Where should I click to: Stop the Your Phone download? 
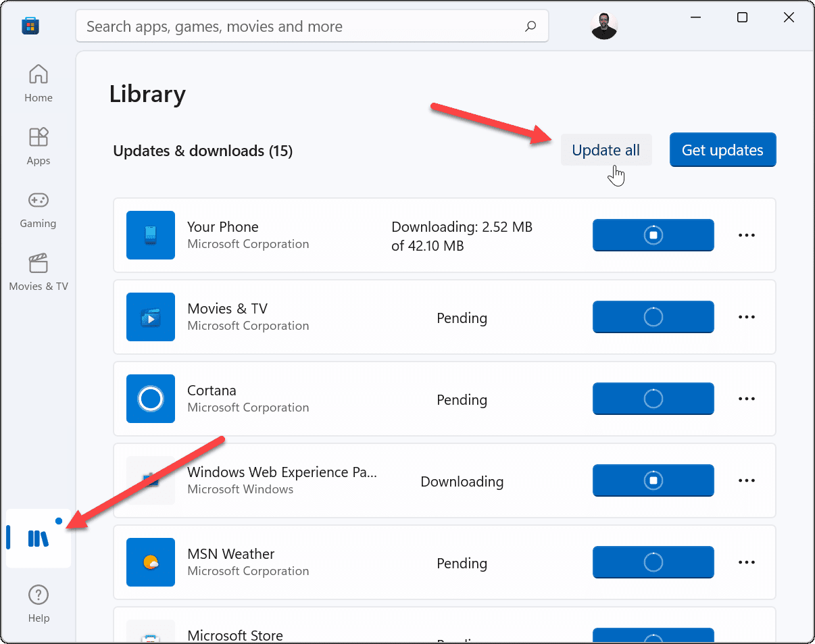point(653,235)
